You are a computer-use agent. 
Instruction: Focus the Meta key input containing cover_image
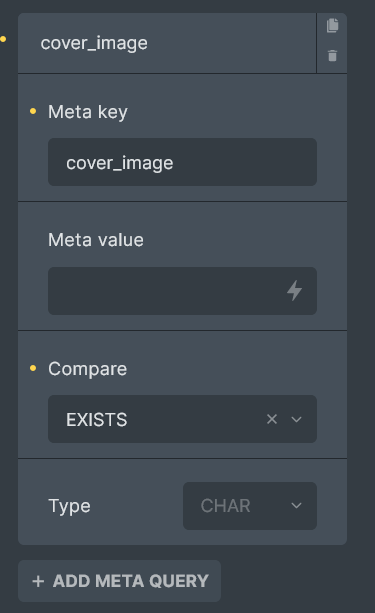[x=182, y=162]
